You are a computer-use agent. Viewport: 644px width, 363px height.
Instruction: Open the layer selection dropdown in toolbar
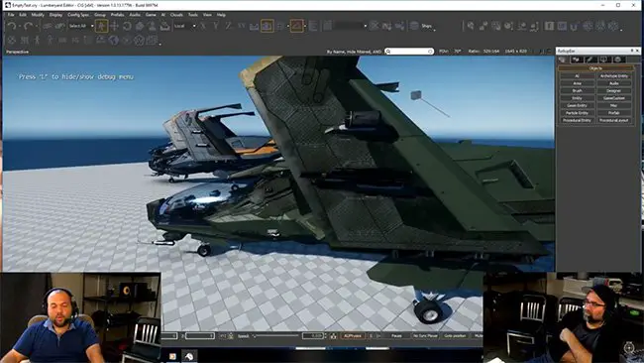pos(351,26)
